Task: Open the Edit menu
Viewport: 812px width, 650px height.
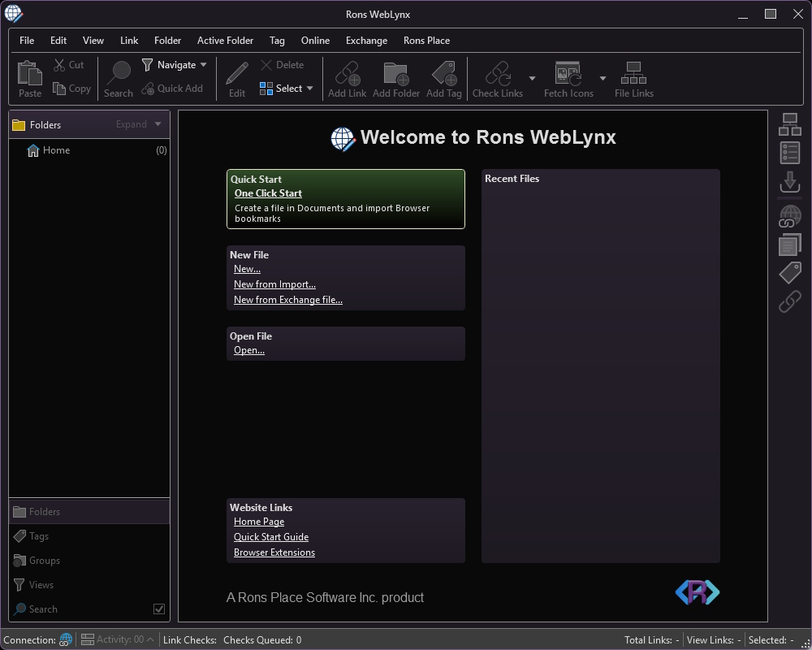Action: pos(58,41)
